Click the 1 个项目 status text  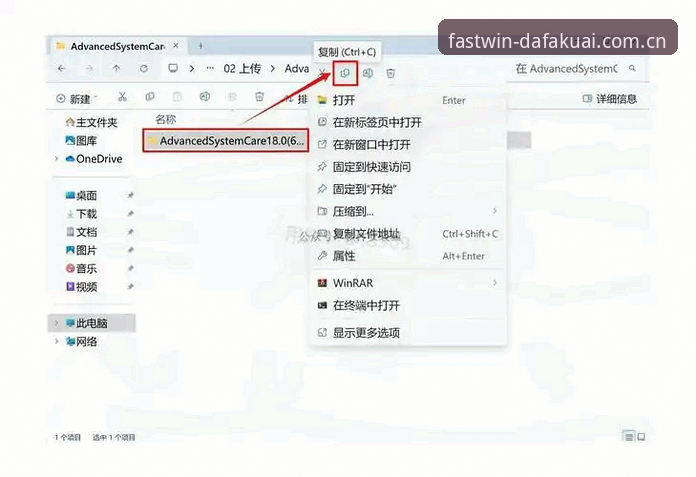tap(67, 438)
